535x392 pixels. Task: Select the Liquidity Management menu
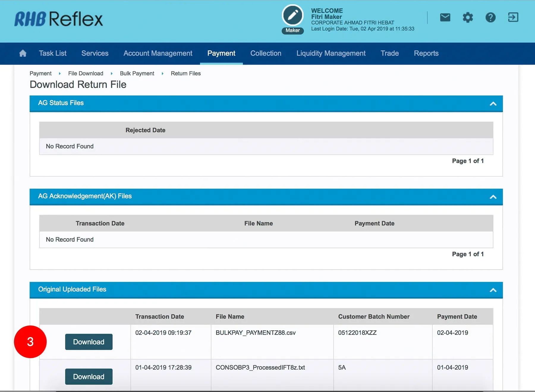(x=331, y=53)
